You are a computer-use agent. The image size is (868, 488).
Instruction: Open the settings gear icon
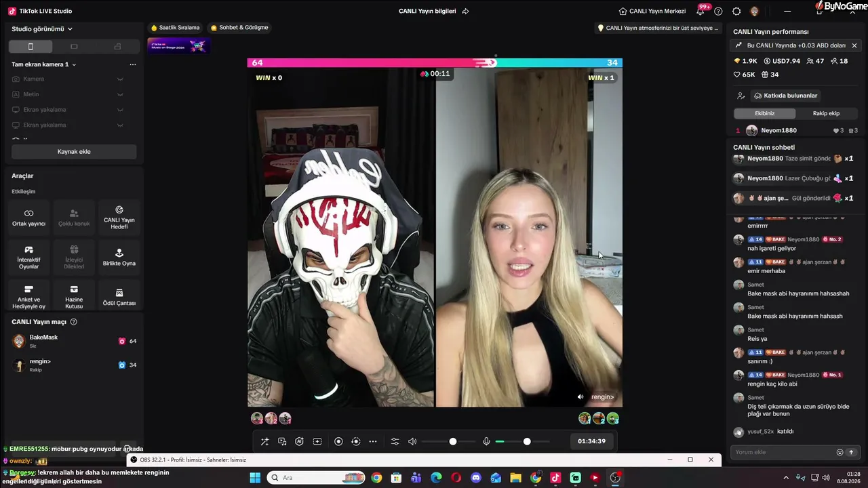pos(736,12)
